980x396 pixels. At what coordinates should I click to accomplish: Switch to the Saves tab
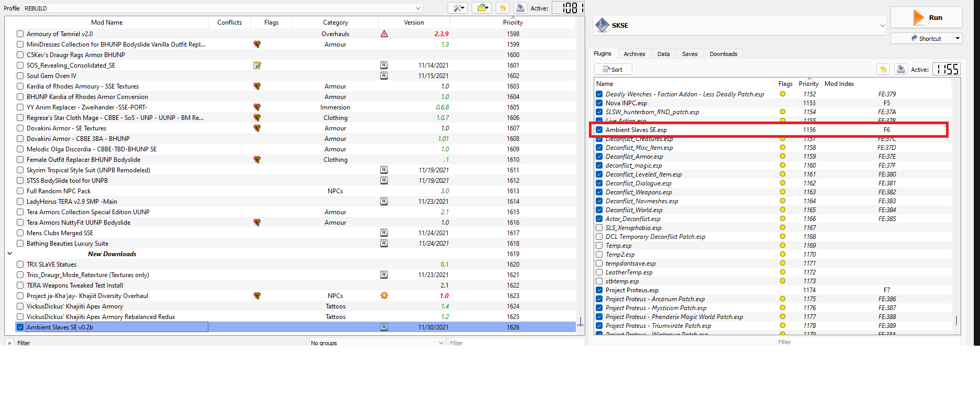coord(689,54)
